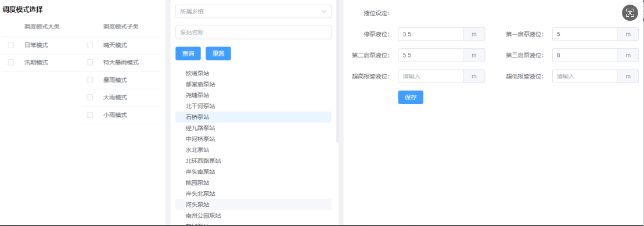This screenshot has height=226, width=644.
Task: Click the 超低报警液位 input field
Action: point(584,76)
